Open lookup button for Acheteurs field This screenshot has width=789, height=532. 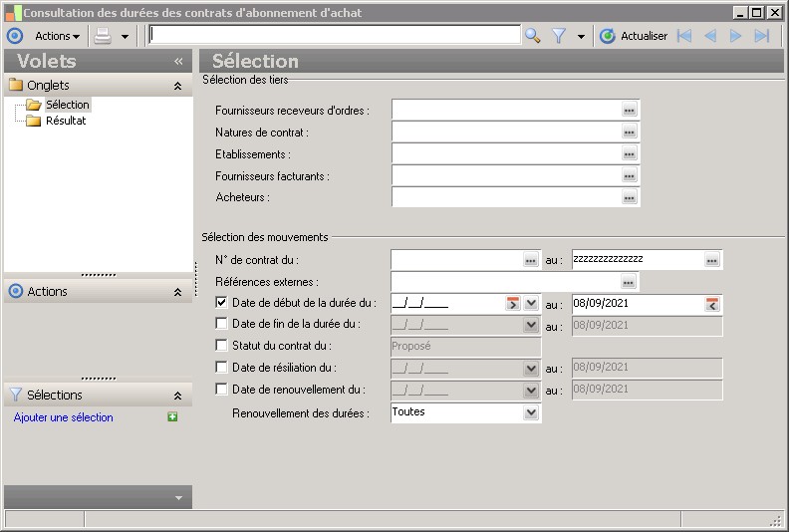pyautogui.click(x=629, y=197)
